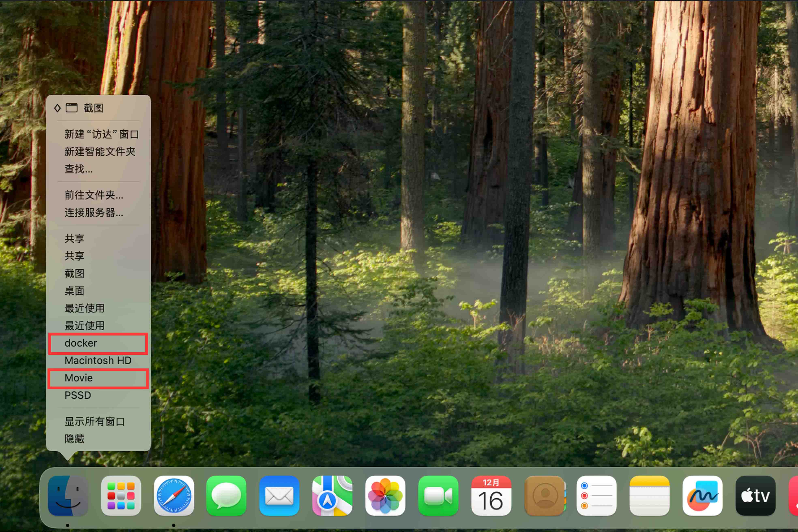Choose 新建“访达”窗口 in the menu
The image size is (798, 532).
coord(98,134)
